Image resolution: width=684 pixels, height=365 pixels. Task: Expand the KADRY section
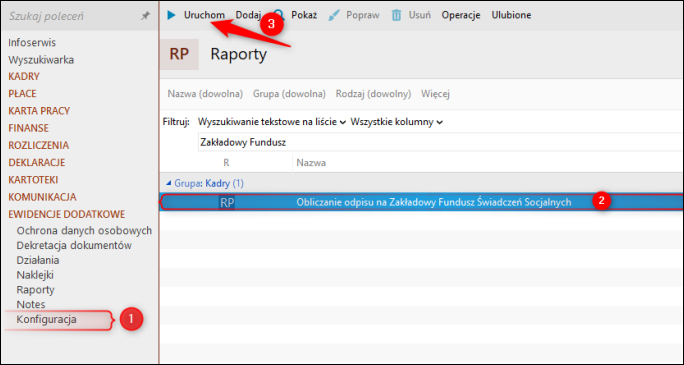coord(24,77)
